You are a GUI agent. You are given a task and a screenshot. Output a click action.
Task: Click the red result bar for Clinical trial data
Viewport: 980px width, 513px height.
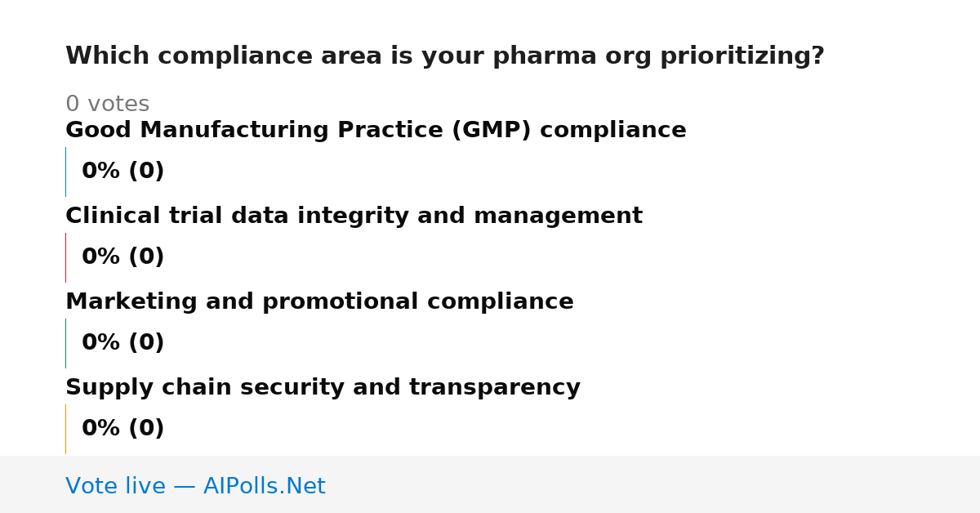[x=65, y=257]
